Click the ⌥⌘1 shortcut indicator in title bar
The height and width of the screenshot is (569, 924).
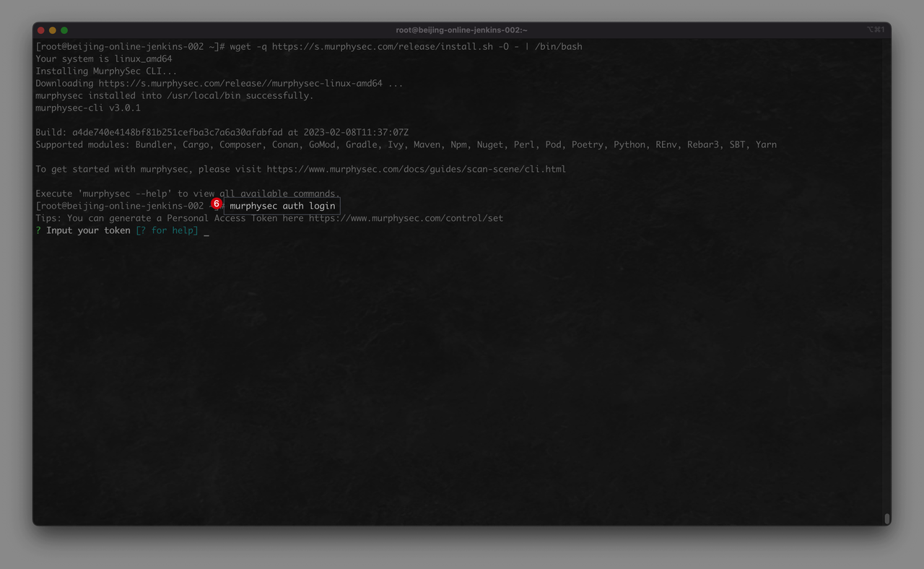click(x=875, y=30)
